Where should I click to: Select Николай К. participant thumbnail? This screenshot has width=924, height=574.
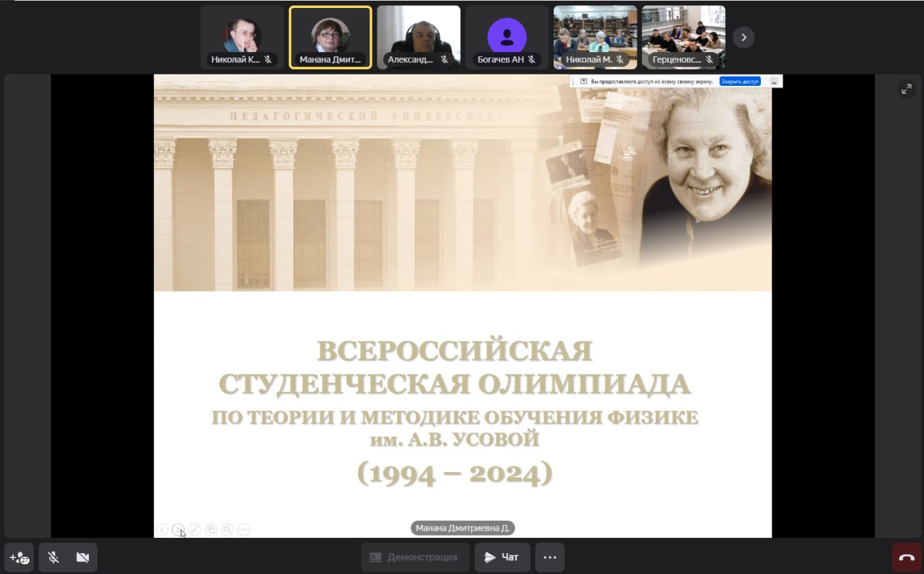coord(242,38)
